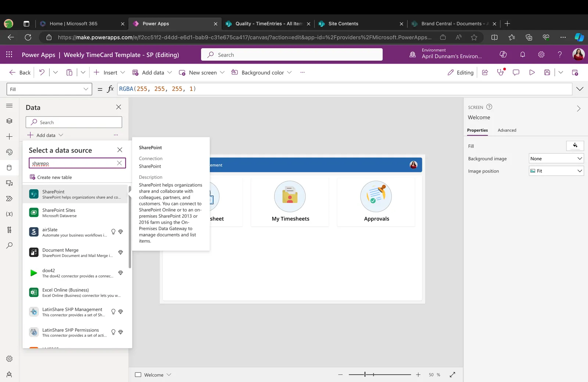The width and height of the screenshot is (588, 382).
Task: Save the app with the Save icon
Action: pyautogui.click(x=547, y=72)
